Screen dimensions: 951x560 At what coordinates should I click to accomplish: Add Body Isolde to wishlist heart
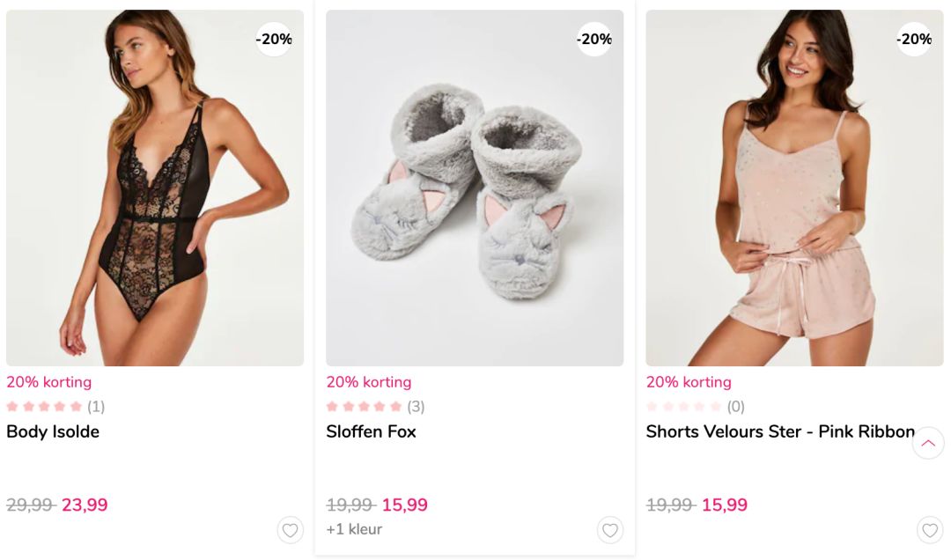pos(290,530)
